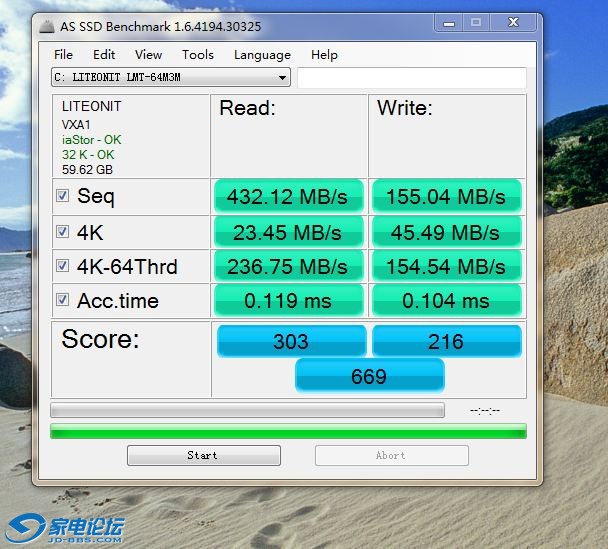Screen dimensions: 608x549
Task: Maximize the AS SSD Benchmark window
Action: [475, 22]
